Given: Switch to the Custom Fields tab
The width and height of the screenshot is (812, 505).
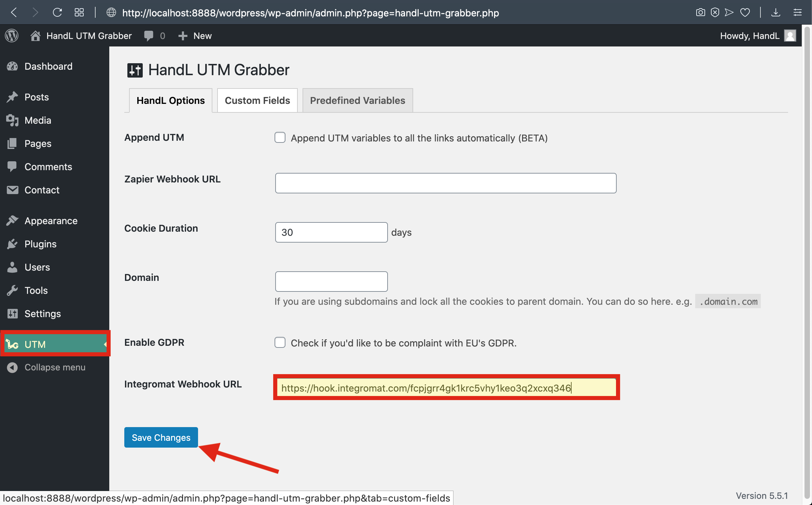Looking at the screenshot, I should coord(257,100).
